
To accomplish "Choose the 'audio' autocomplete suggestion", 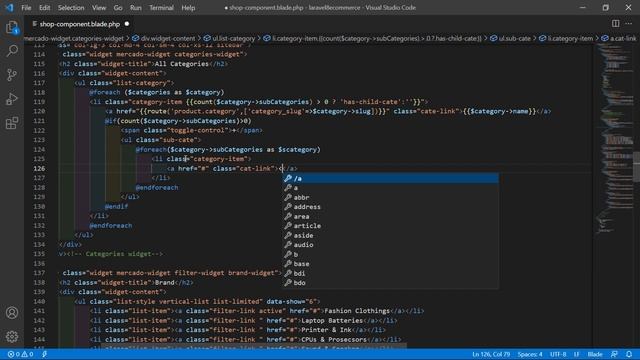I will (x=390, y=245).
